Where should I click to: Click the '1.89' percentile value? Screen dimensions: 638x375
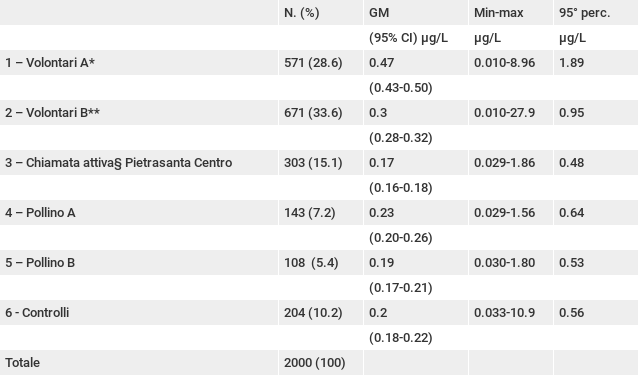coord(571,63)
